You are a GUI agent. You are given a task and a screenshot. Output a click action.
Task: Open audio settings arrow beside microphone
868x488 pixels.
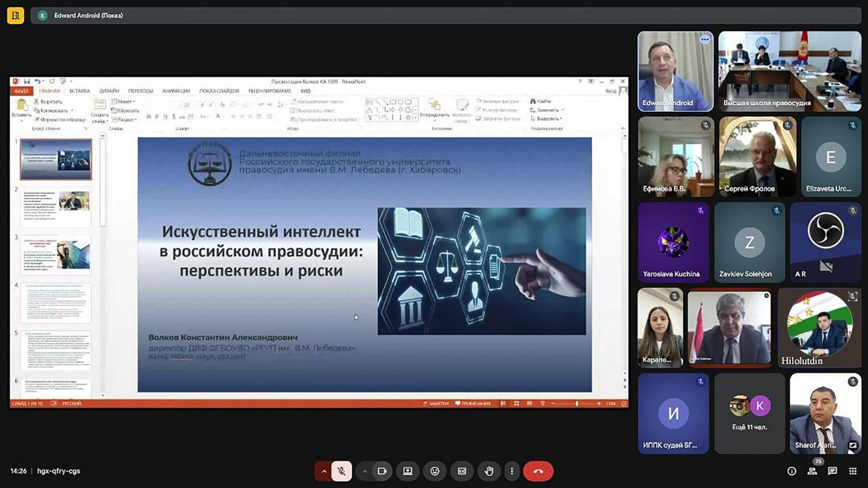tap(324, 471)
